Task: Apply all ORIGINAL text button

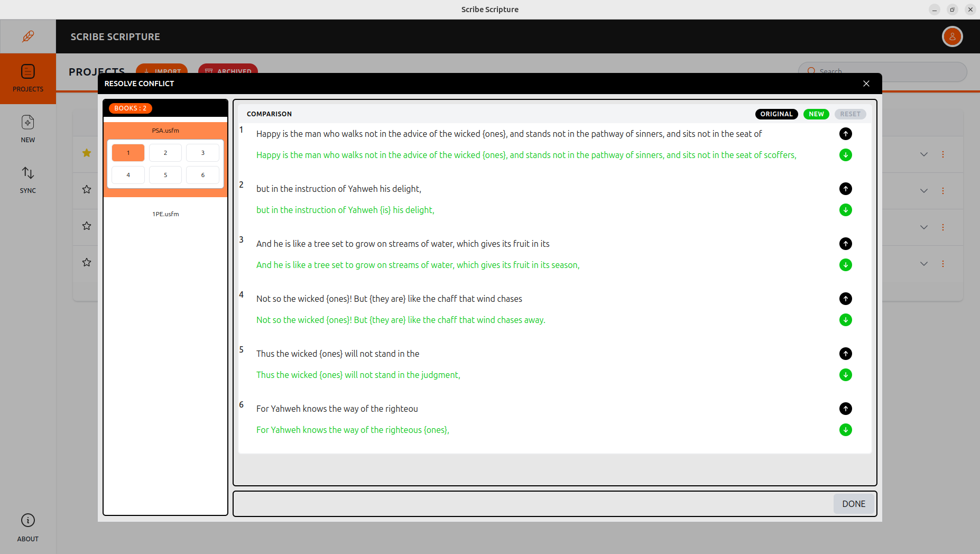Action: pos(776,114)
